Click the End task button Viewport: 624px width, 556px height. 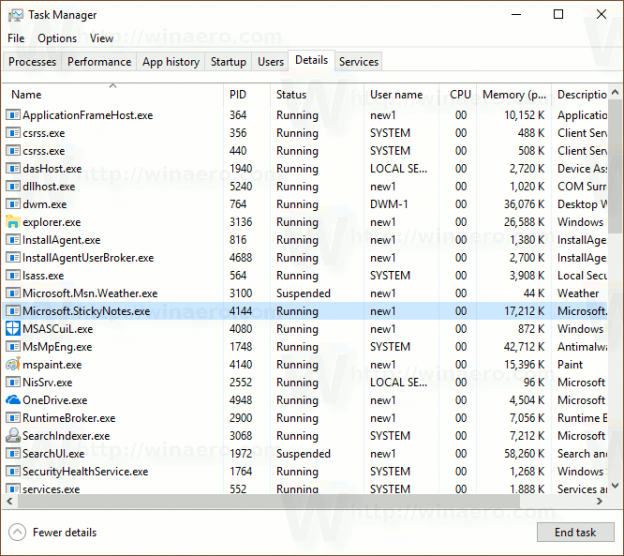tap(575, 532)
